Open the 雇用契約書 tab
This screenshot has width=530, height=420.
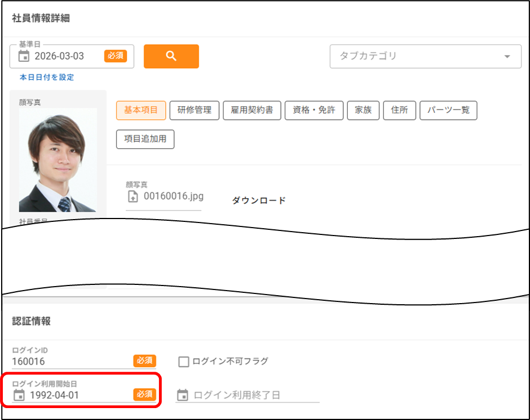pos(252,110)
